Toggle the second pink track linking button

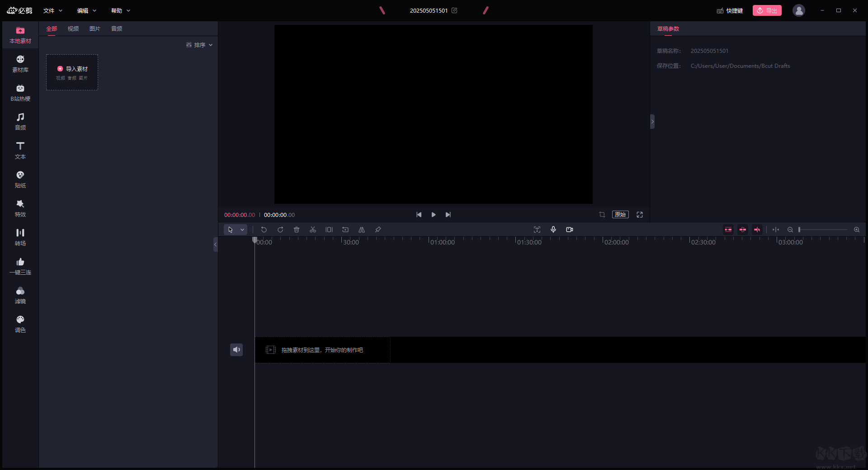coord(743,230)
